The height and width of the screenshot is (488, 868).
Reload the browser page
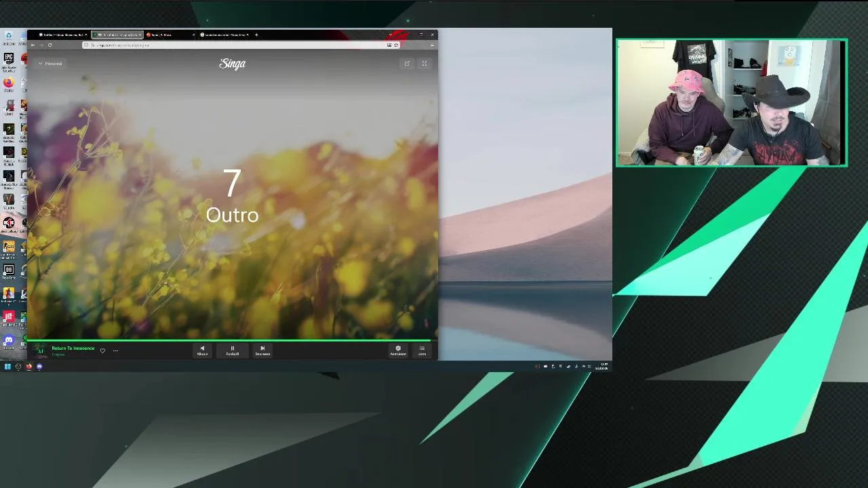tap(50, 45)
